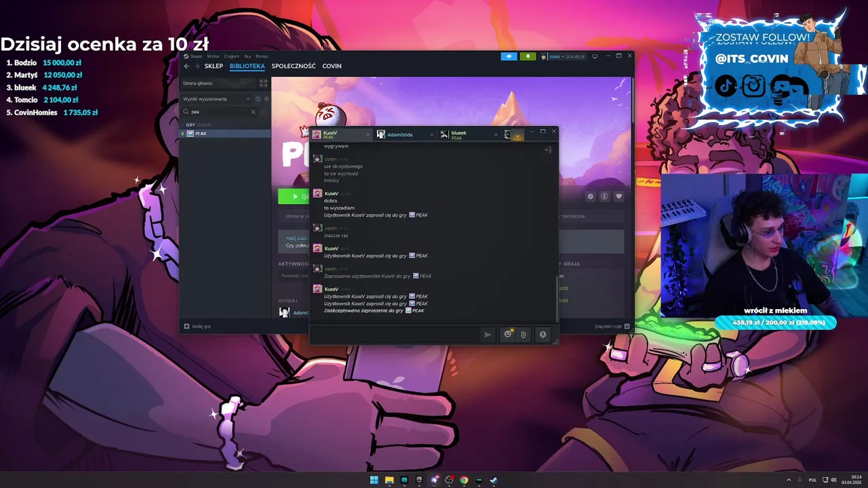Open POL keyboard language indicator
The height and width of the screenshot is (488, 868).
click(x=813, y=480)
